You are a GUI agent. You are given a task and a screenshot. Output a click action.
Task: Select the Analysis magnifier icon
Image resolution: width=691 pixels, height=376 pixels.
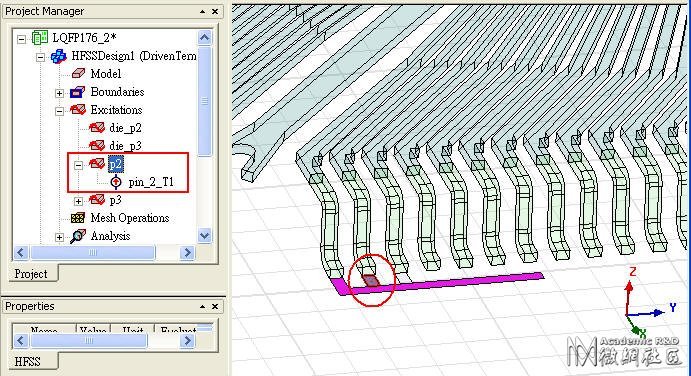[x=78, y=236]
